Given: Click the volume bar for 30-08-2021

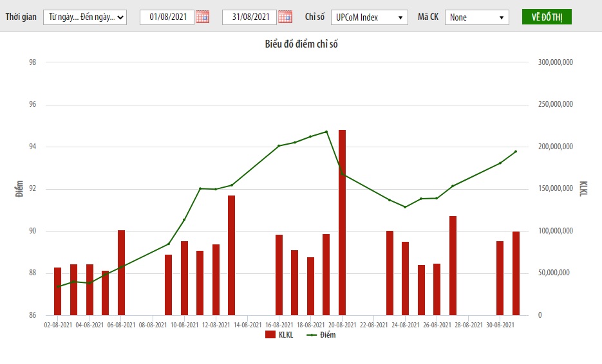Looking at the screenshot, I should coord(500,278).
